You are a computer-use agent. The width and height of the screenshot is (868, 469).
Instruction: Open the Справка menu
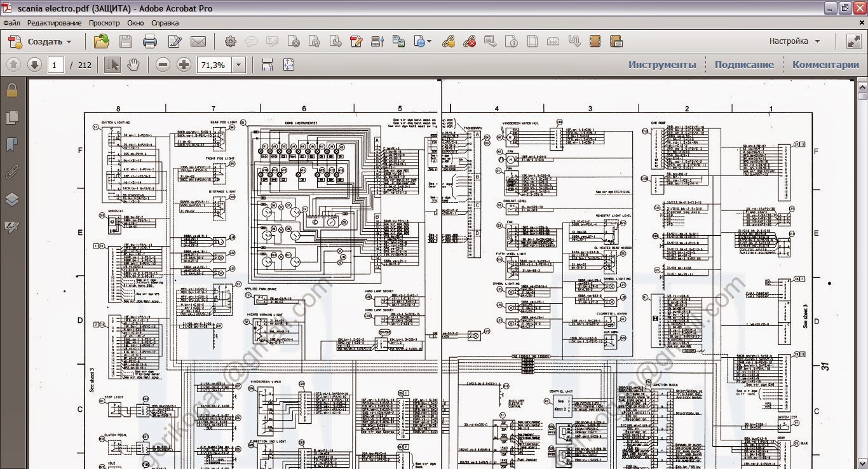click(165, 23)
